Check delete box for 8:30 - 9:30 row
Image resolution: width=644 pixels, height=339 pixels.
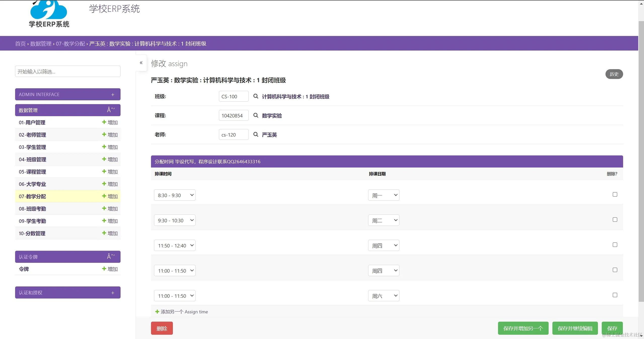(x=615, y=194)
